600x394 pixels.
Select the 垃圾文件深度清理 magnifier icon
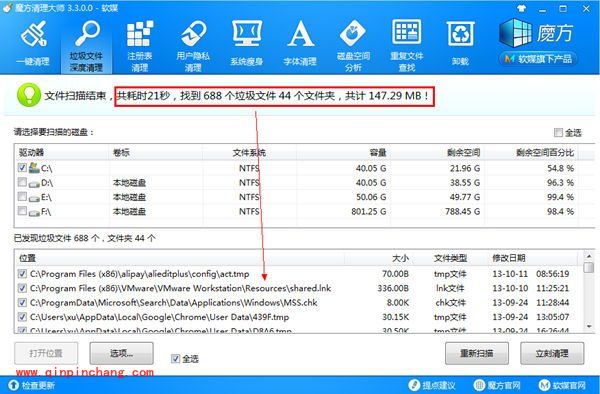87,33
